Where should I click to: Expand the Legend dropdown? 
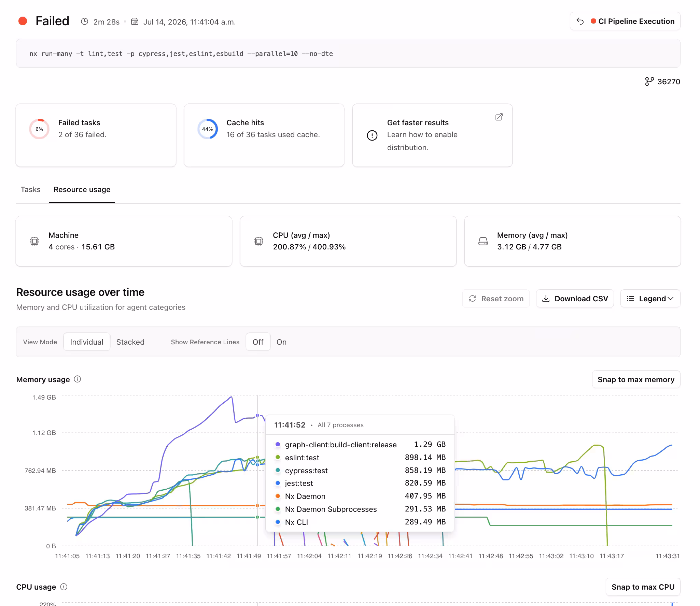coord(650,299)
